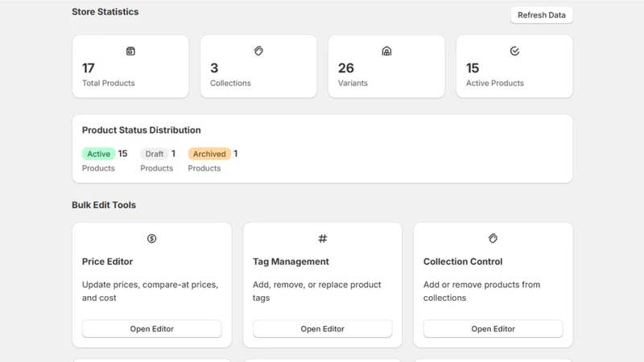Click the Refresh Data button
Image resolution: width=644 pixels, height=362 pixels.
point(541,15)
